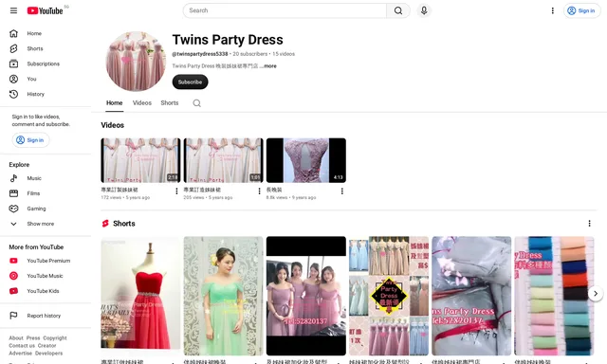Click the Creator footer link
This screenshot has width=607, height=364.
click(46, 346)
